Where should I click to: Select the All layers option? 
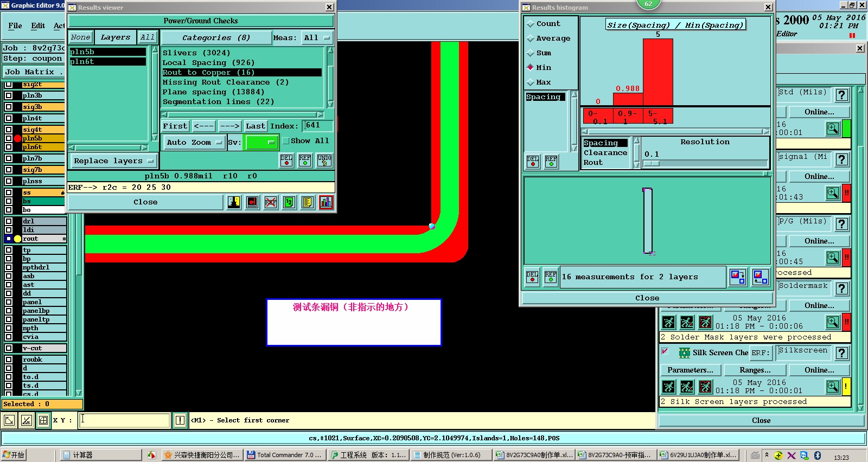click(148, 37)
